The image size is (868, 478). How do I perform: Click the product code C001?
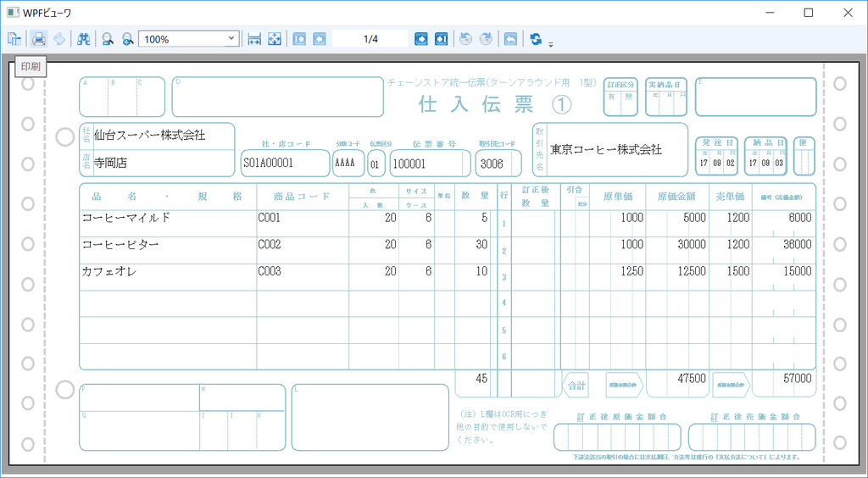click(270, 218)
